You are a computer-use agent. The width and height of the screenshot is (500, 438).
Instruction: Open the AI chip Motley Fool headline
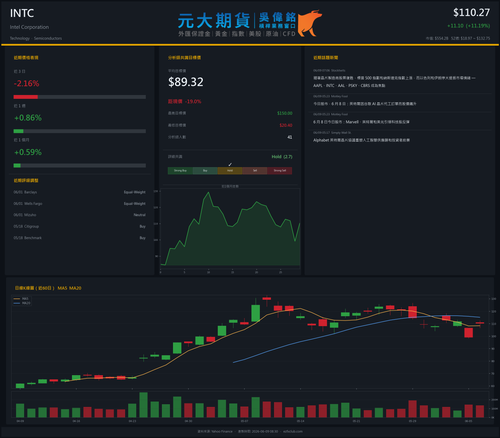(x=365, y=104)
